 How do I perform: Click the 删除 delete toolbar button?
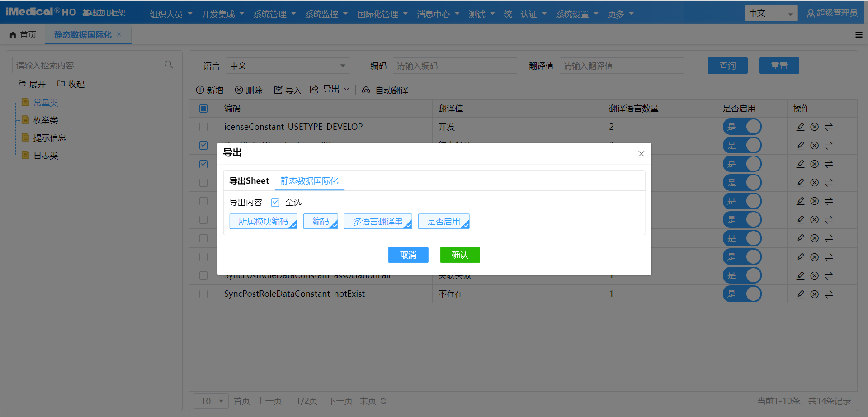pos(249,90)
